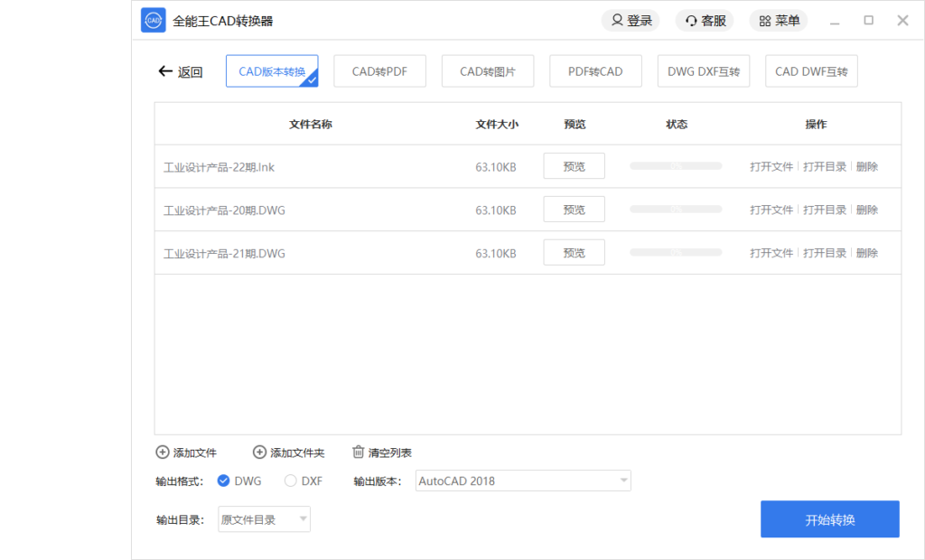This screenshot has width=925, height=560.
Task: Click the back arrow 返回
Action: click(165, 71)
